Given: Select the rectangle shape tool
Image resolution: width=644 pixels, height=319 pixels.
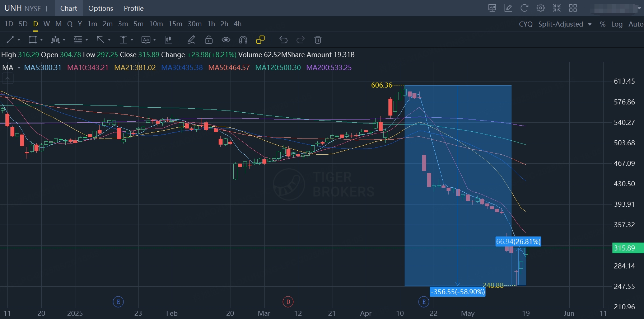Looking at the screenshot, I should [x=33, y=40].
